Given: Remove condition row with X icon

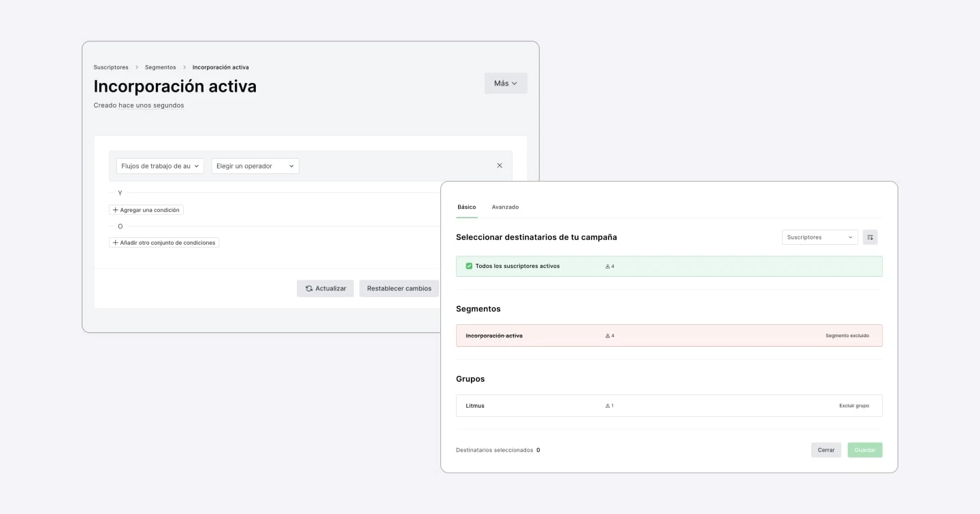Looking at the screenshot, I should pos(500,165).
